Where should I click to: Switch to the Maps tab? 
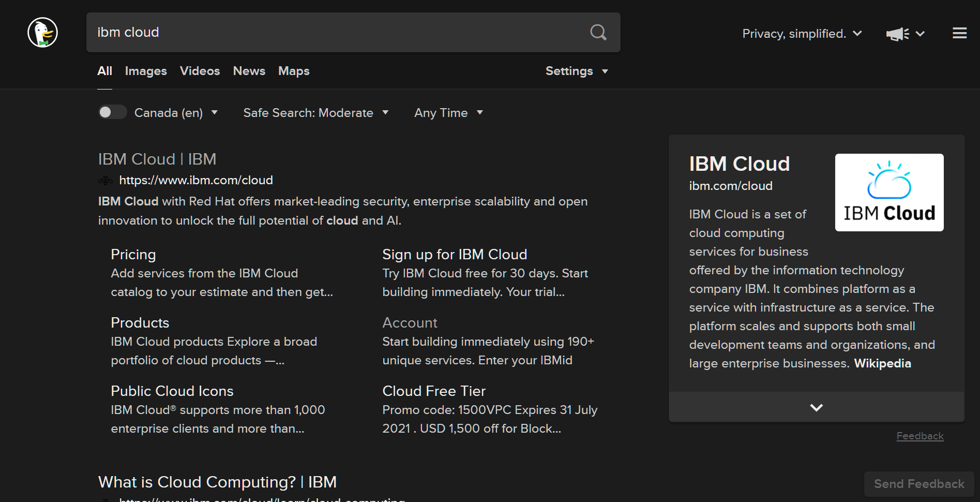pyautogui.click(x=294, y=71)
